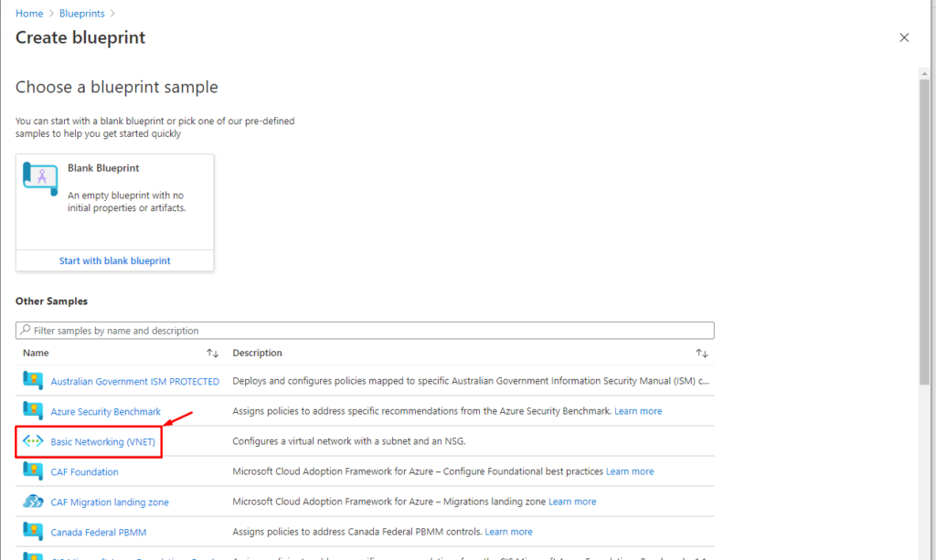
Task: Open Learn more for CAF Foundation
Action: pyautogui.click(x=630, y=471)
